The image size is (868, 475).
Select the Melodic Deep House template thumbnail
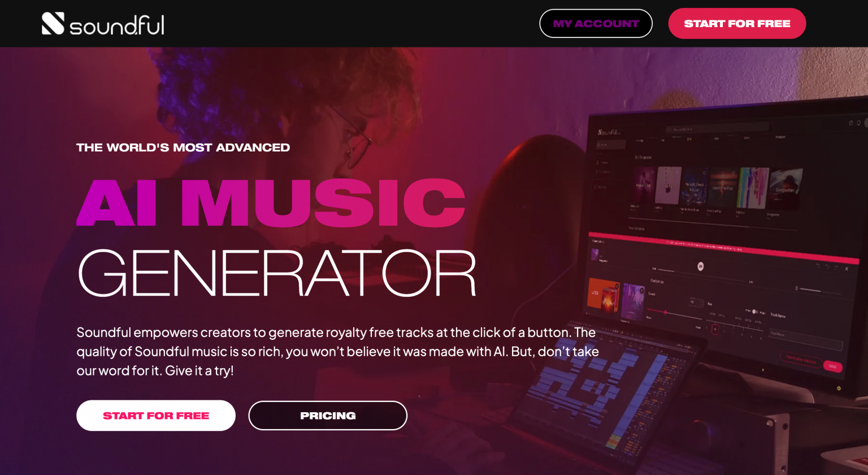pyautogui.click(x=695, y=186)
